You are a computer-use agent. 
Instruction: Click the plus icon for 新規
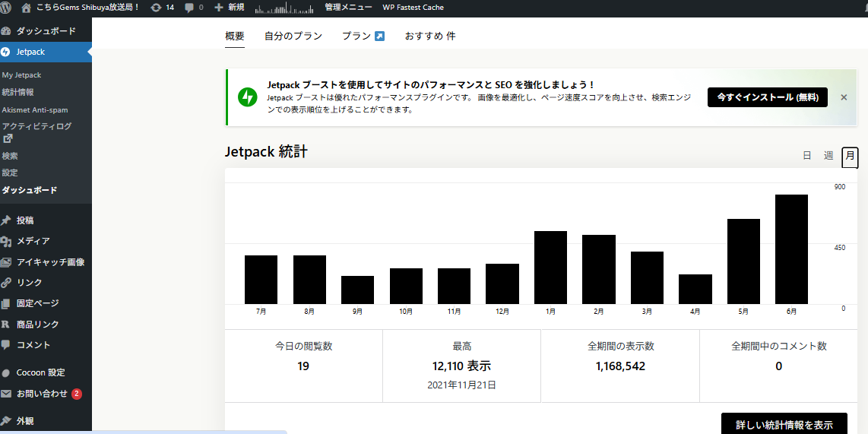(x=219, y=8)
